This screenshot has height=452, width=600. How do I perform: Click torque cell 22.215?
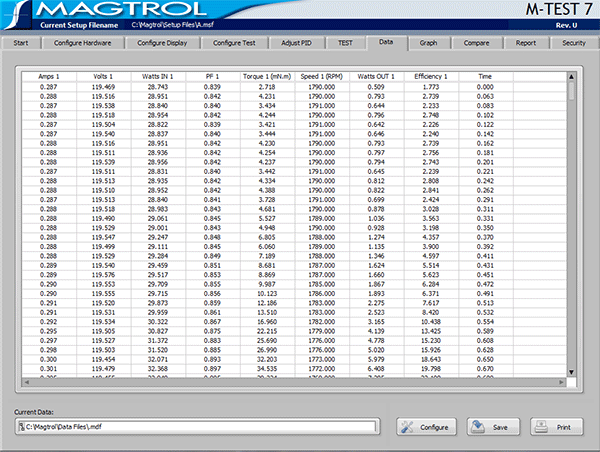267,331
